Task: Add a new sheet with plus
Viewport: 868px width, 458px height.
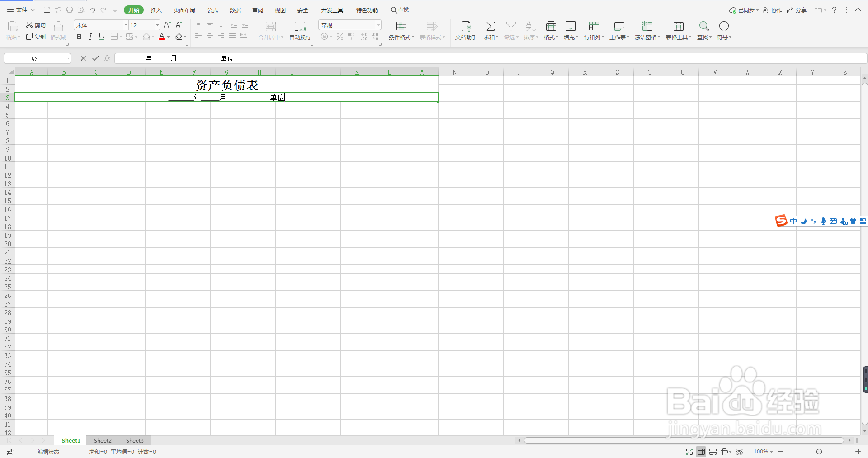Action: pyautogui.click(x=156, y=440)
